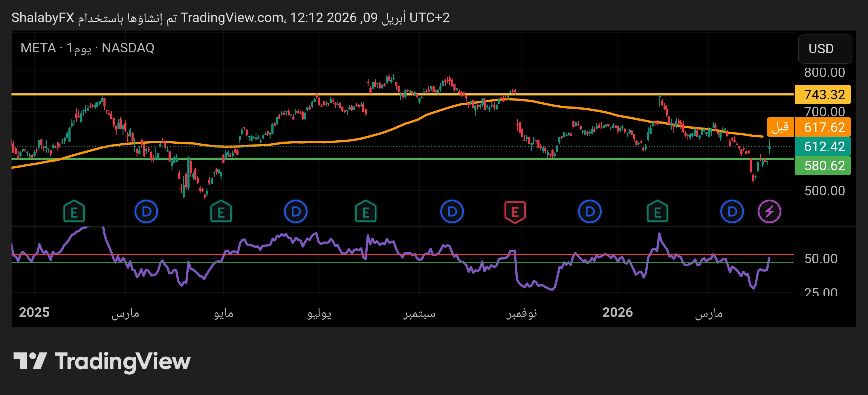The width and height of the screenshot is (868, 395).
Task: Click the 743.32 yellow price label
Action: pos(823,95)
